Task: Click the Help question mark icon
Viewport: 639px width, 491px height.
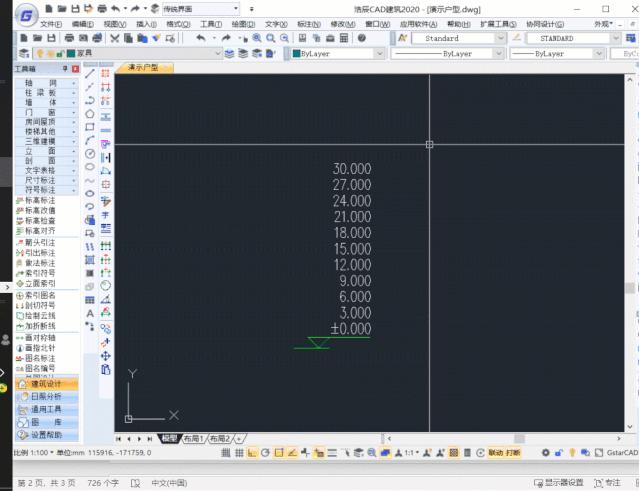Action: (361, 38)
